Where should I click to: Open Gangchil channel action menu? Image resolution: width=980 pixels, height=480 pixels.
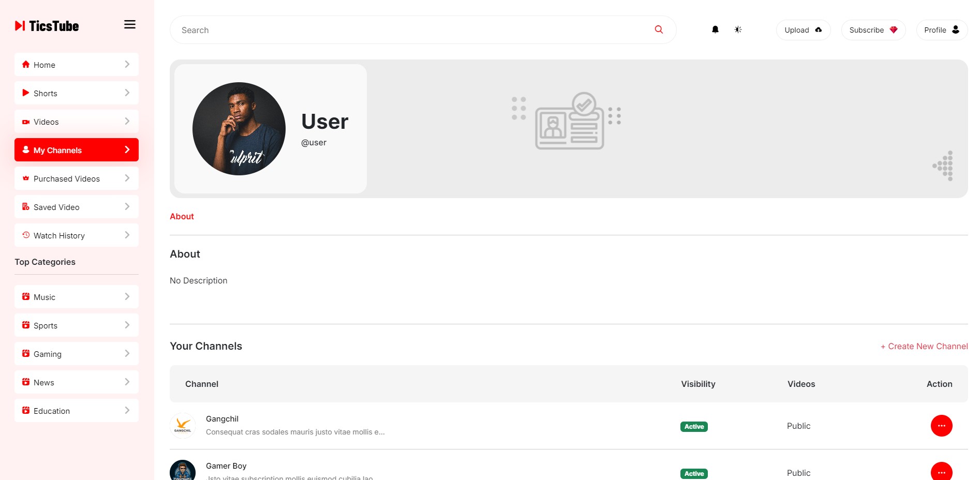941,426
